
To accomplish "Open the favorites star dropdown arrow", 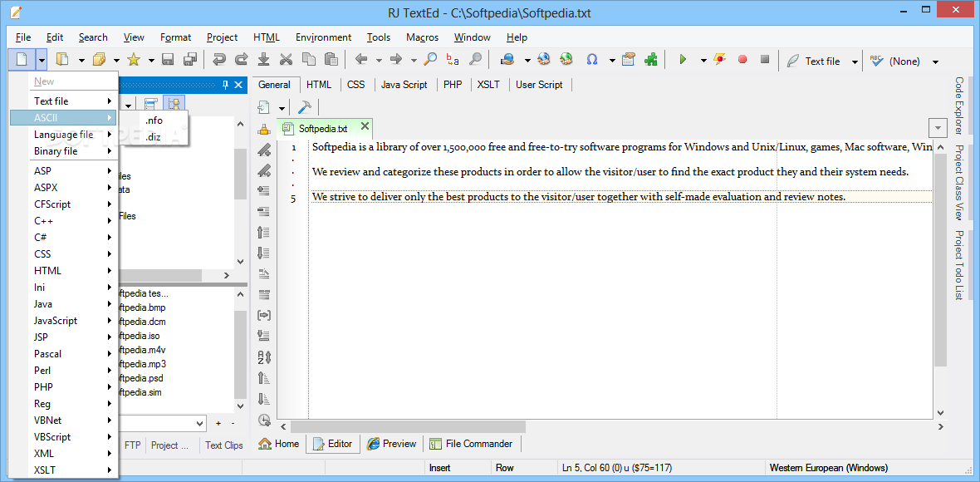I will 150,61.
